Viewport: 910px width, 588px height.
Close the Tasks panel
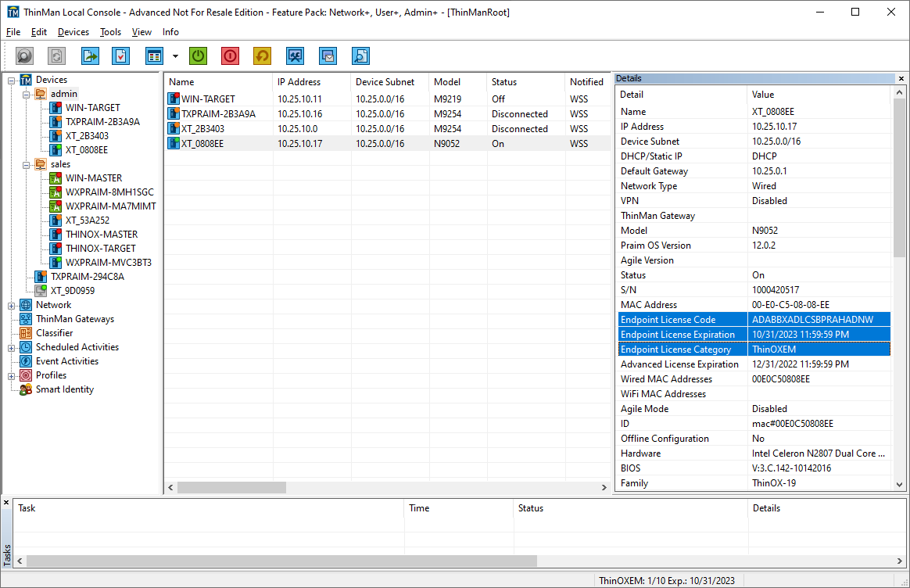[6, 503]
